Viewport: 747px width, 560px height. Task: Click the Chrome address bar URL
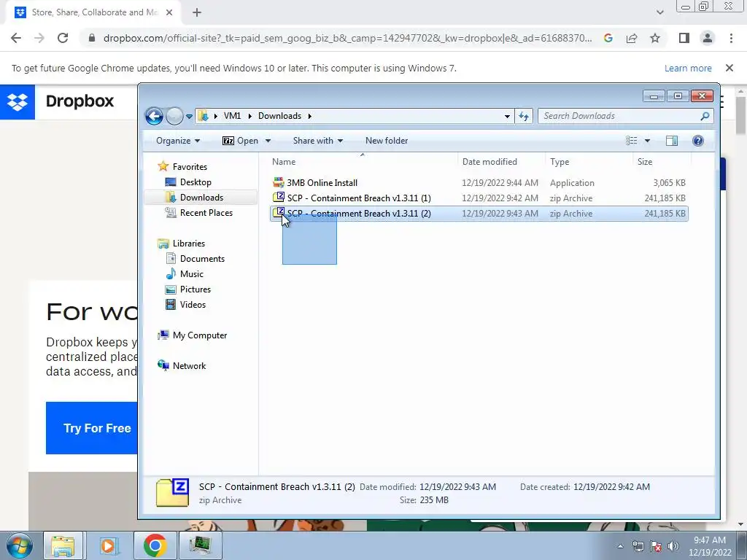tap(348, 38)
